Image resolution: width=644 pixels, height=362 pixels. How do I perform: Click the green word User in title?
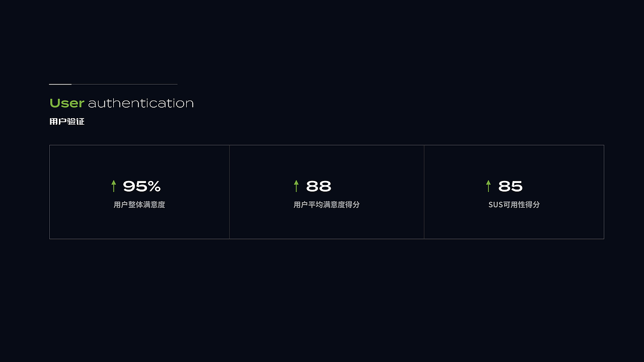(x=67, y=104)
